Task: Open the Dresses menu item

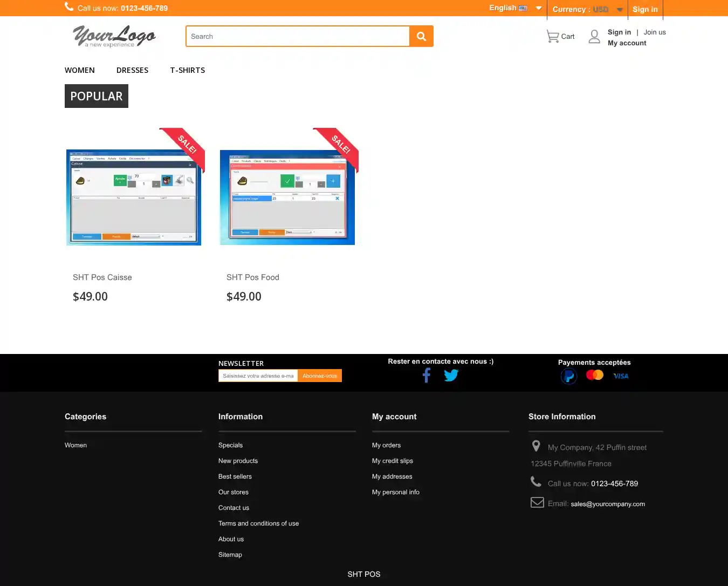Action: tap(132, 70)
